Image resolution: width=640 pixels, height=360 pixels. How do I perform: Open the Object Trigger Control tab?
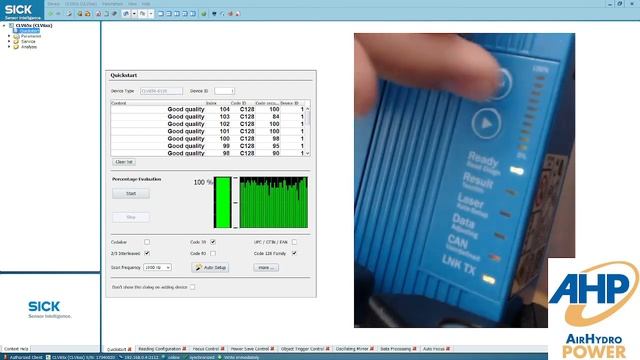[302, 349]
